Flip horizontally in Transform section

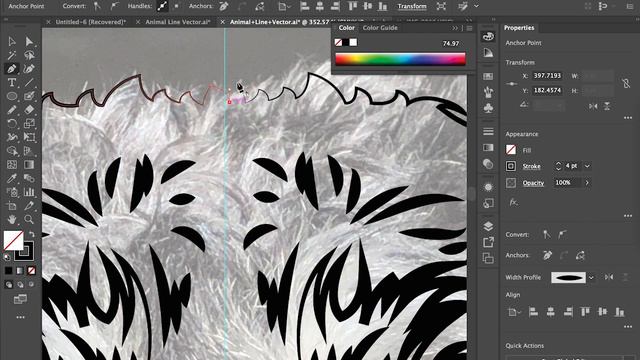point(593,106)
